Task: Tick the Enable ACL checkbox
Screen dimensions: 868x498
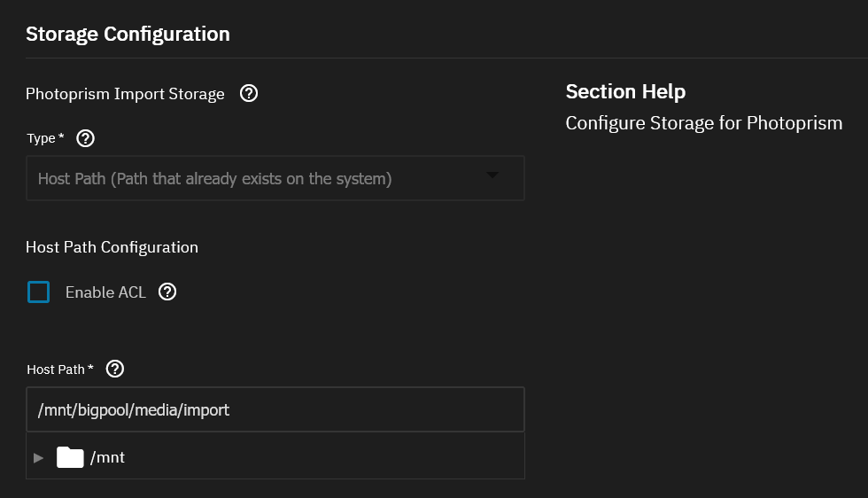Action: point(39,292)
